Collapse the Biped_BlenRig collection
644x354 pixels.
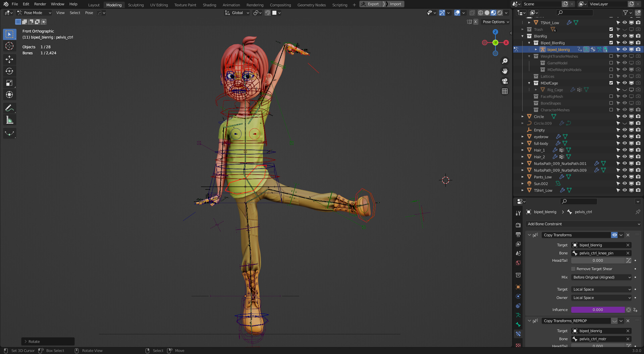tap(529, 43)
